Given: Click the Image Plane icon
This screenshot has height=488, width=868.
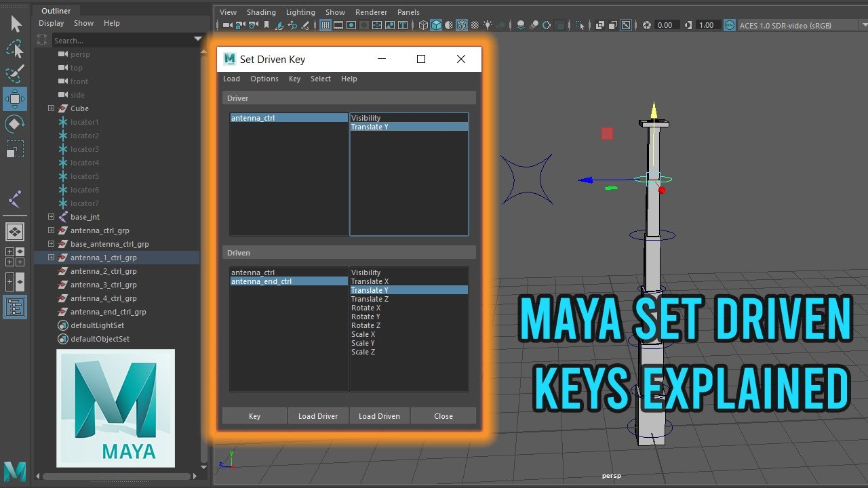Looking at the screenshot, I should click(x=279, y=25).
